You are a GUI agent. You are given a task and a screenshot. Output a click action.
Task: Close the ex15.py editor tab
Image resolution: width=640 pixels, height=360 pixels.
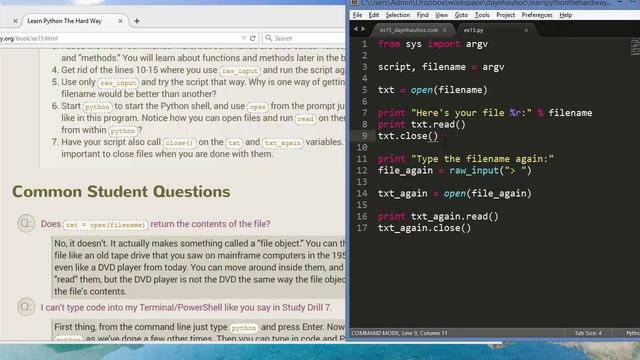[x=526, y=30]
